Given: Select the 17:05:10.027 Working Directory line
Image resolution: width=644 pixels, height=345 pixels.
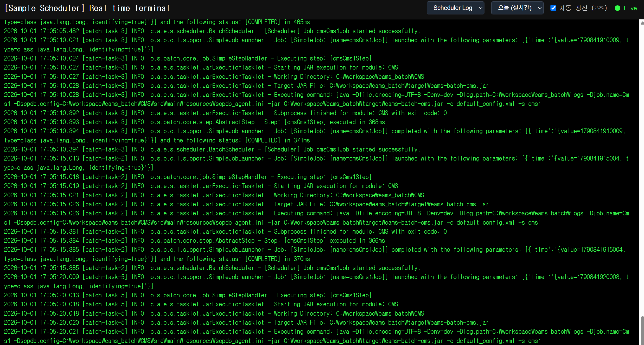Looking at the screenshot, I should tap(214, 77).
